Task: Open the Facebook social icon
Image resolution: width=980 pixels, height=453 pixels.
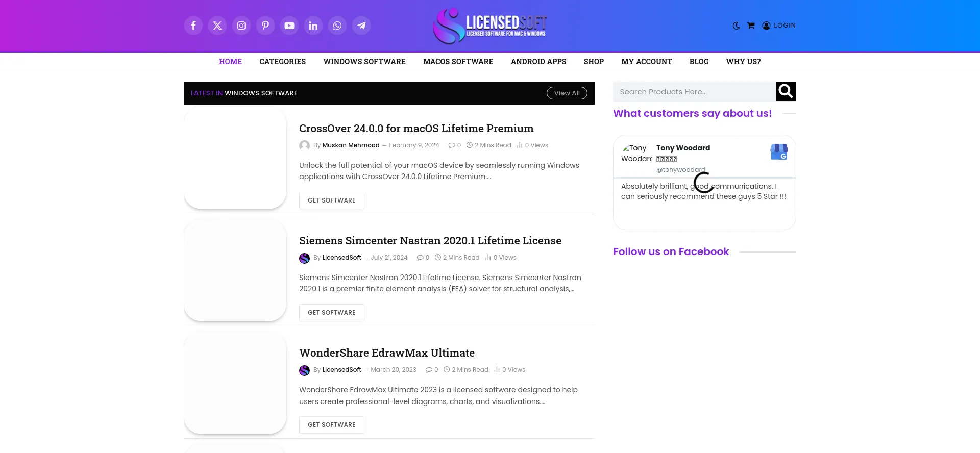Action: [x=193, y=26]
